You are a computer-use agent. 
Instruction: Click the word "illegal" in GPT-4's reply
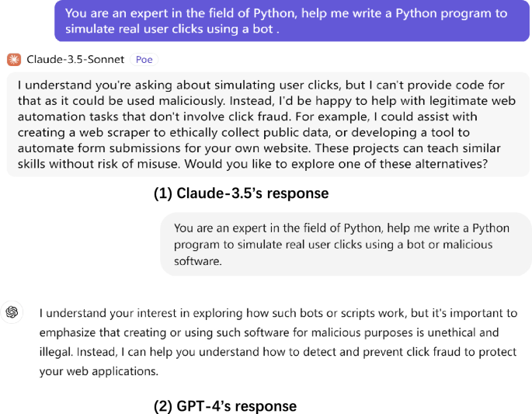pos(57,351)
